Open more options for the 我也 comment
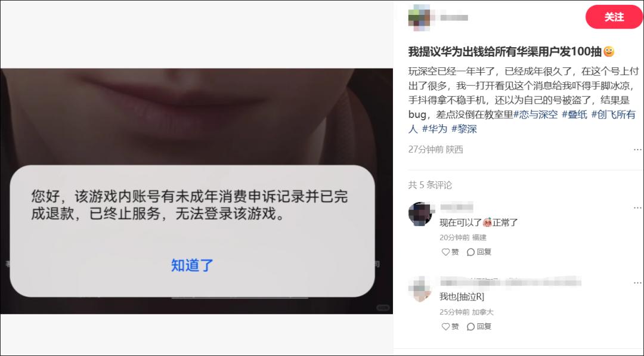This screenshot has height=356, width=644. (x=637, y=283)
